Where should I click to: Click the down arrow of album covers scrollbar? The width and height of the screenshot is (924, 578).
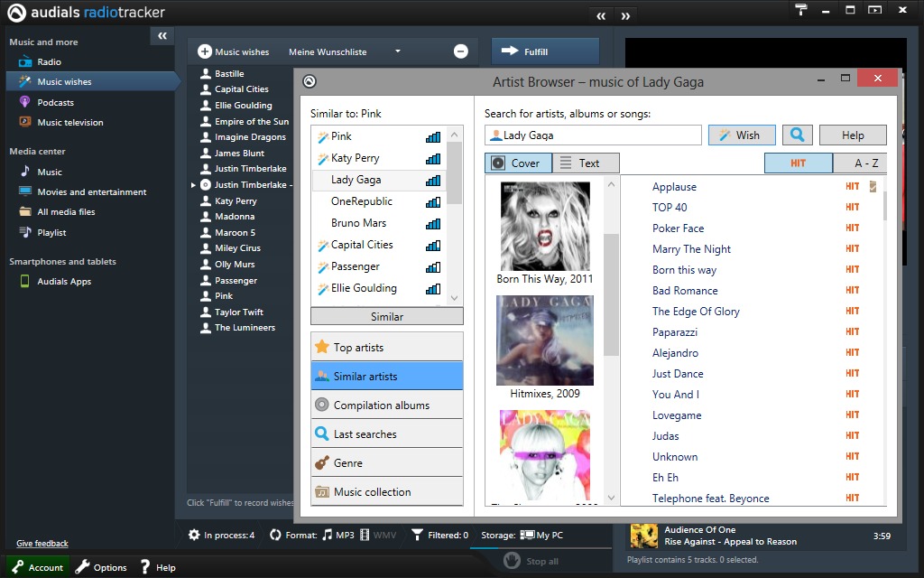pyautogui.click(x=611, y=498)
